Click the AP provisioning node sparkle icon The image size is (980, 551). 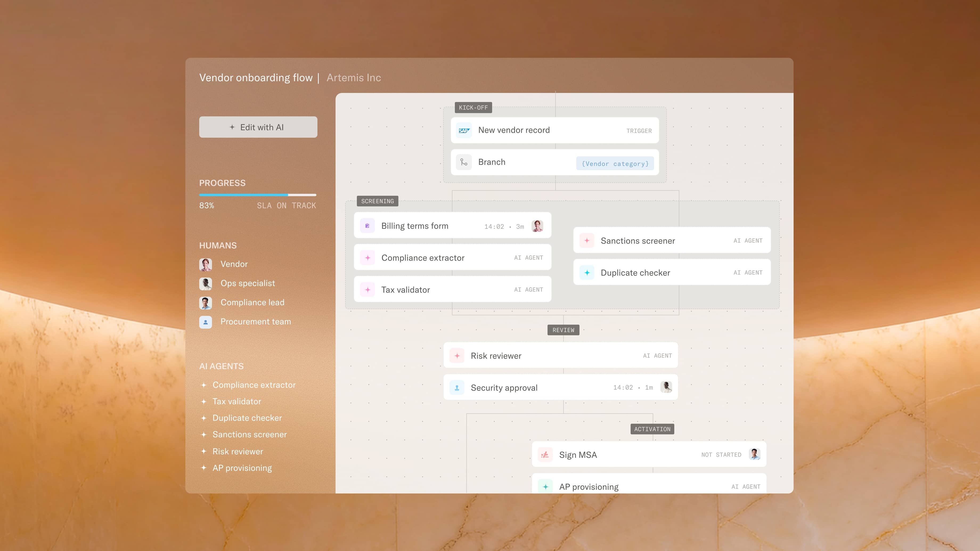click(x=545, y=486)
